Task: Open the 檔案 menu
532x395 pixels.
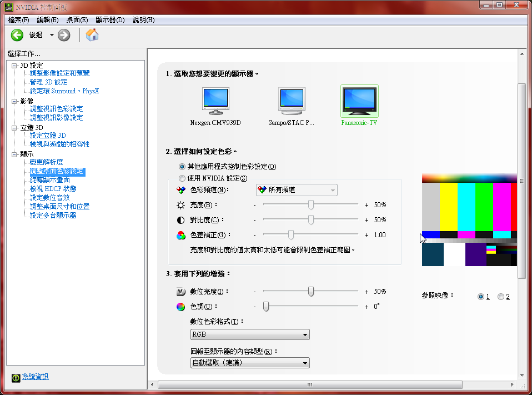Action: pyautogui.click(x=18, y=20)
